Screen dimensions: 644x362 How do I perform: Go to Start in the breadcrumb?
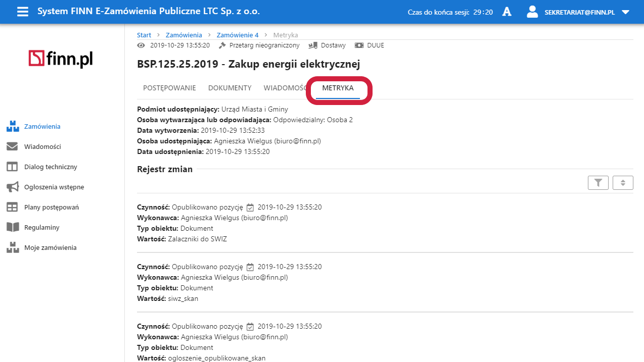[x=144, y=35]
